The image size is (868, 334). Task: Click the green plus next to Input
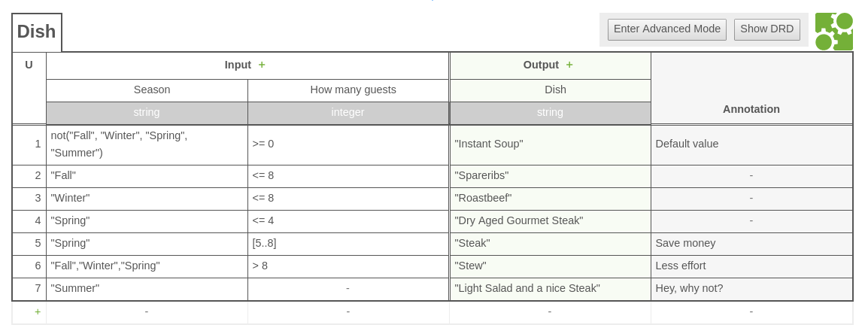pos(262,65)
